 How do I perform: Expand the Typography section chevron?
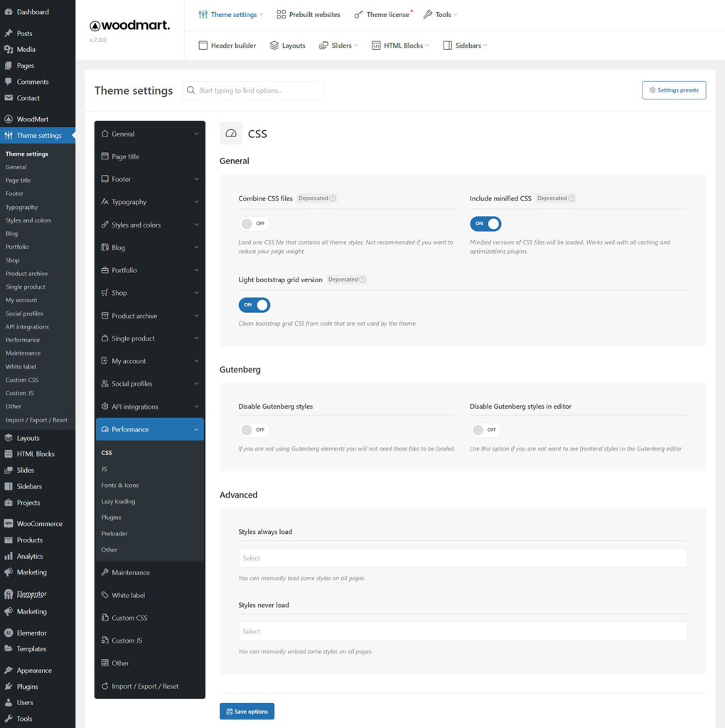click(196, 202)
